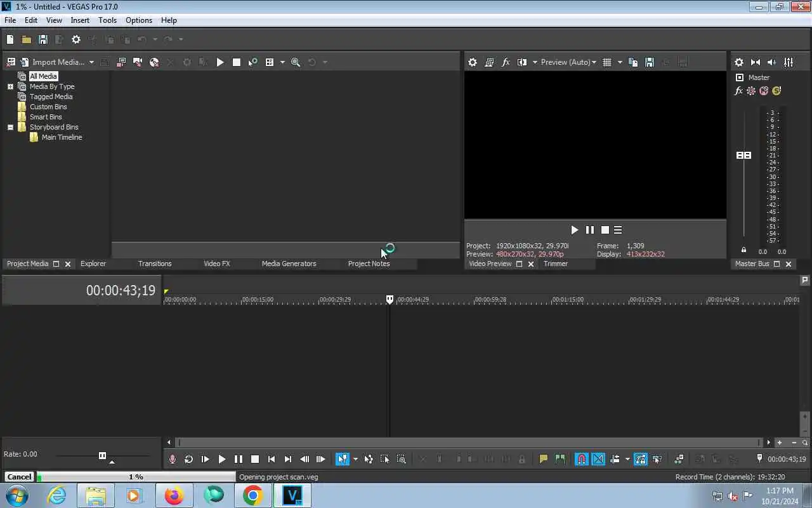The image size is (812, 508).
Task: Create a new project using toolbar icon
Action: click(10, 39)
